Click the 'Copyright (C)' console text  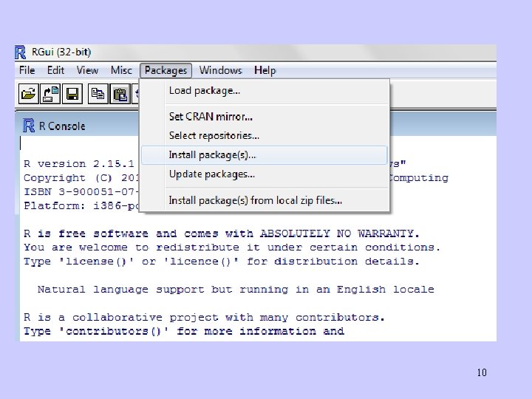(81, 178)
